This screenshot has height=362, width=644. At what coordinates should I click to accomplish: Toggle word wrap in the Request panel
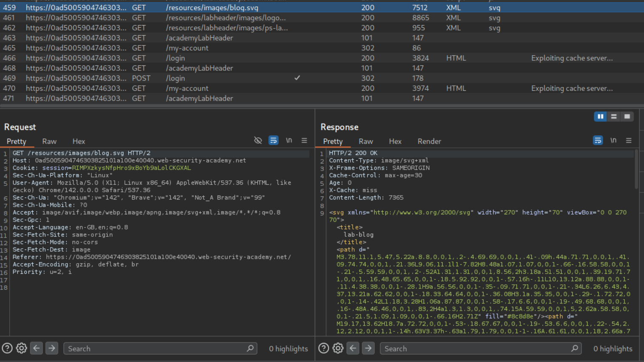tap(274, 140)
